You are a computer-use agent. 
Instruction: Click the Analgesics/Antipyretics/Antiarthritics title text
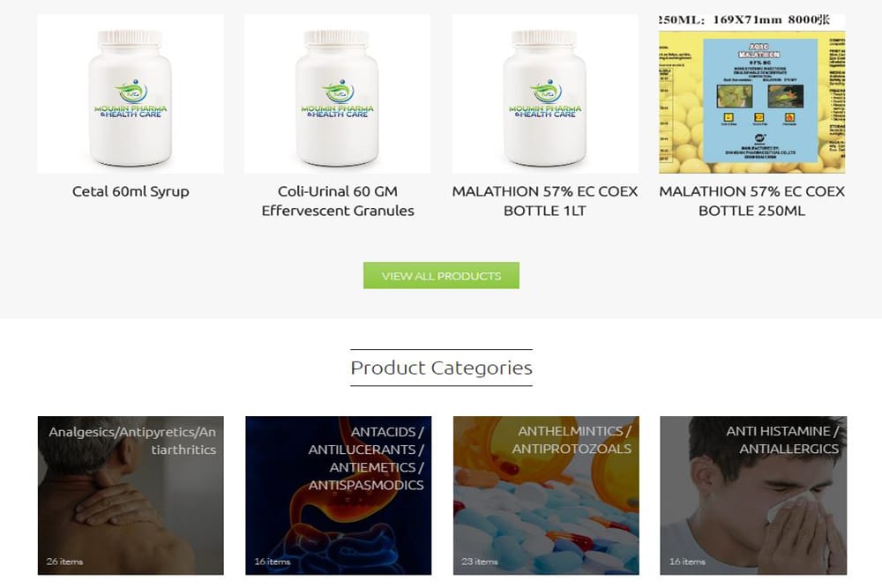[x=132, y=441]
